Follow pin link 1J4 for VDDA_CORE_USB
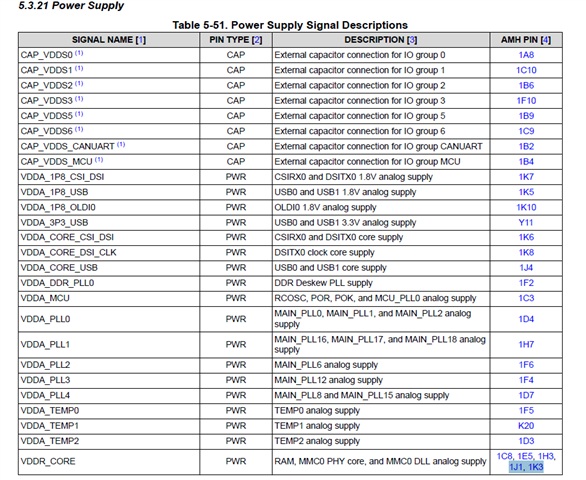The image size is (586, 480). tap(526, 268)
